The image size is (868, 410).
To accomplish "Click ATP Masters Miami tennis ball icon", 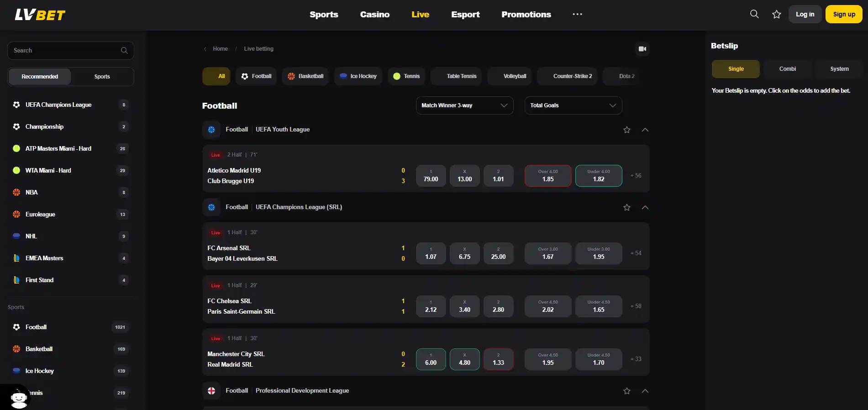I will click(16, 148).
